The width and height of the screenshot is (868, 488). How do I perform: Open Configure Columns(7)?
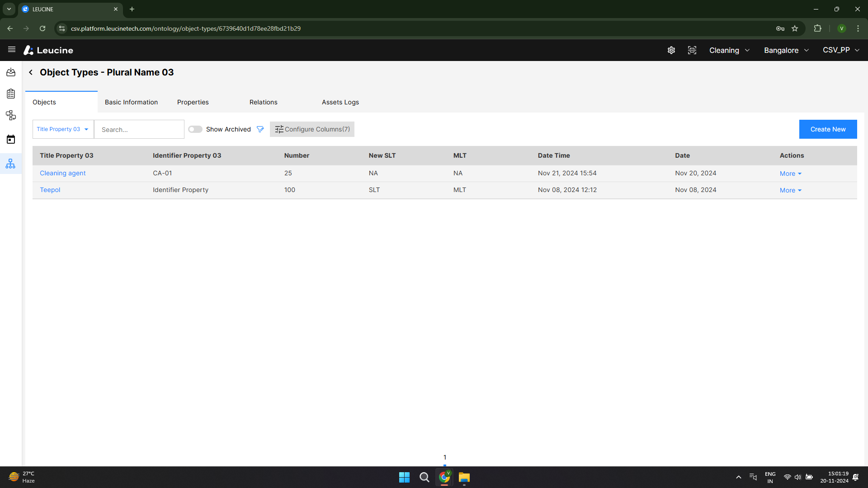(312, 129)
